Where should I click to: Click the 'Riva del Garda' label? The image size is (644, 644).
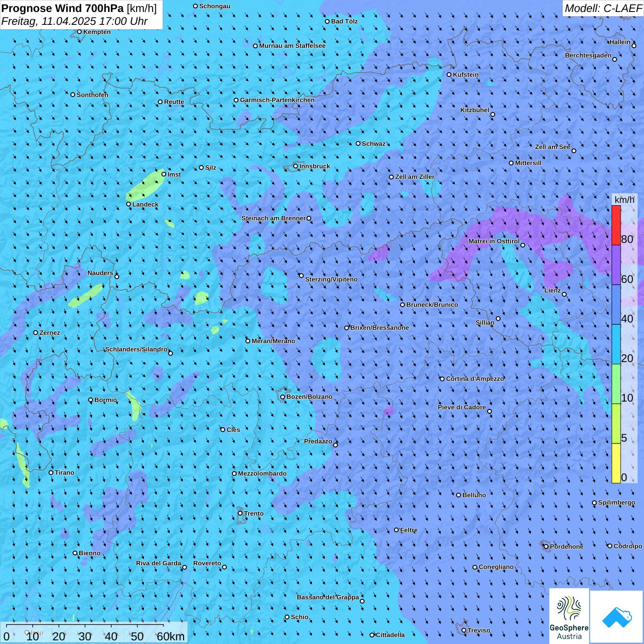[159, 563]
